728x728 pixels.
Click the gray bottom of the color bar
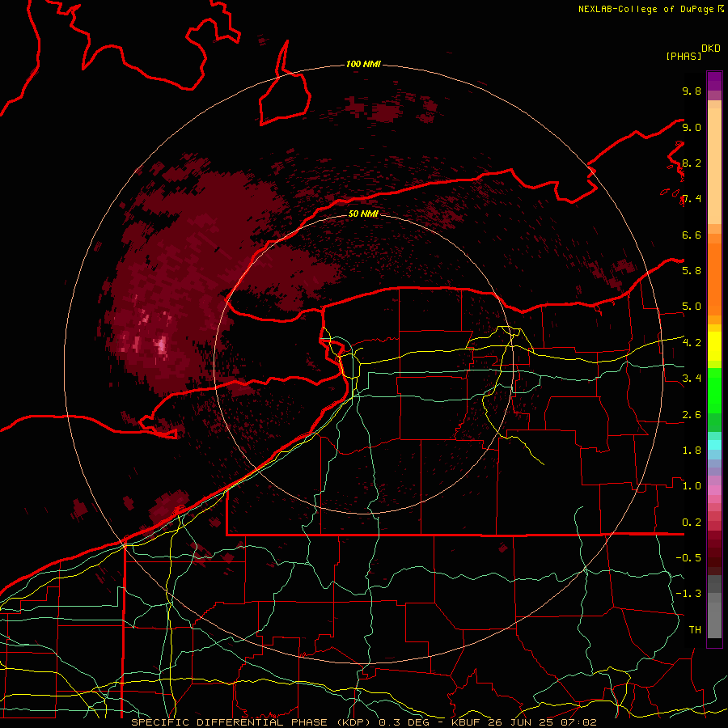714,606
